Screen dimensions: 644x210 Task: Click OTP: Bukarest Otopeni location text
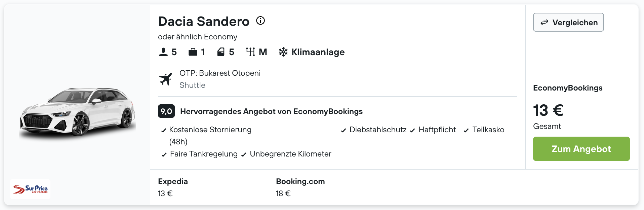coord(220,73)
